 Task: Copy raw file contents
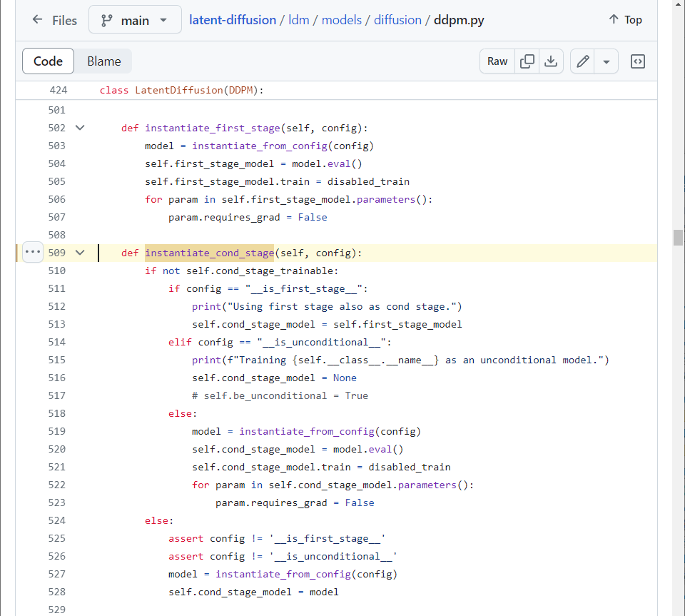527,61
